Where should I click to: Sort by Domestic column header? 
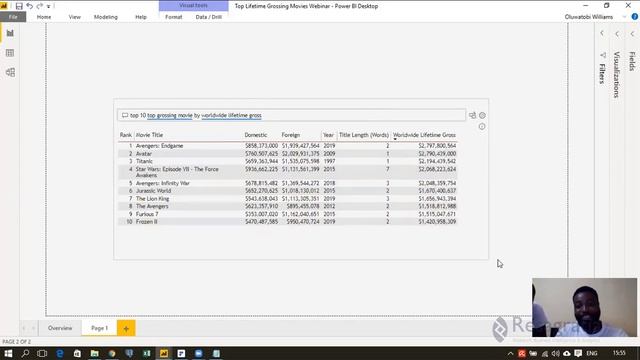pyautogui.click(x=256, y=135)
